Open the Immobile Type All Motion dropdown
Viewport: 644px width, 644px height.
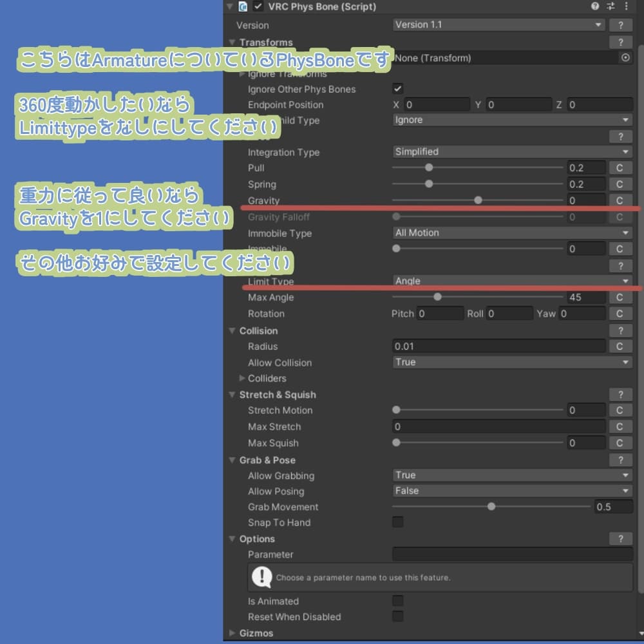512,233
